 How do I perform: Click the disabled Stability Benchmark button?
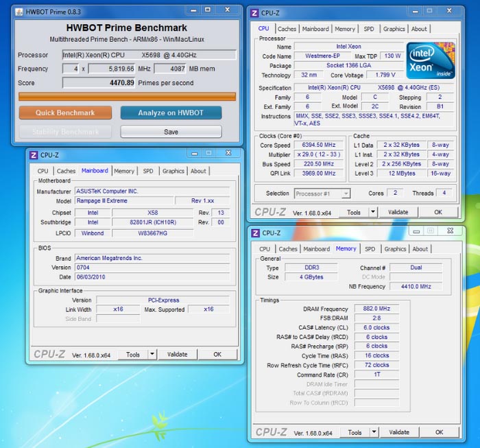(65, 132)
